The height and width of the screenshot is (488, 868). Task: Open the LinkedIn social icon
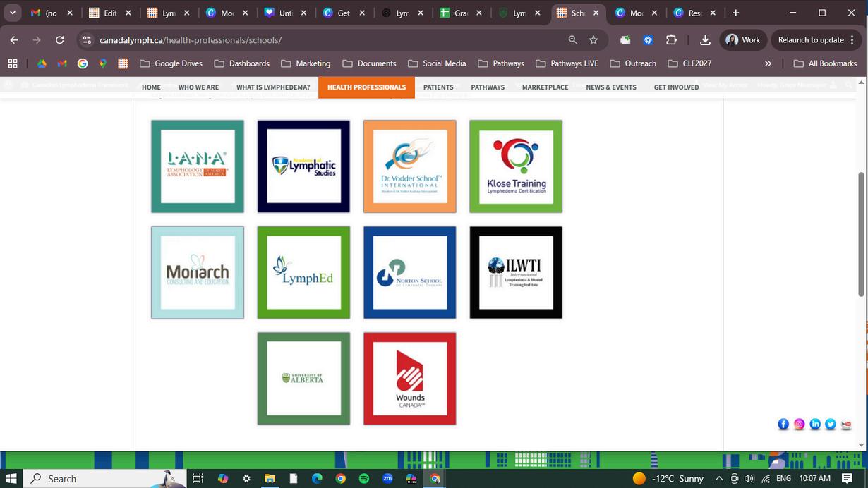coord(815,424)
